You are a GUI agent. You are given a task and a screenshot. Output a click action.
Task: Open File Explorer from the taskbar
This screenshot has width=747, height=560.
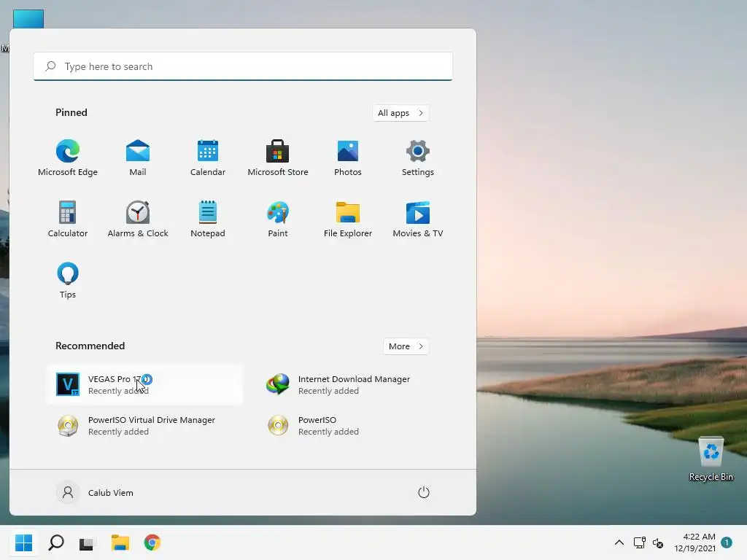point(120,542)
